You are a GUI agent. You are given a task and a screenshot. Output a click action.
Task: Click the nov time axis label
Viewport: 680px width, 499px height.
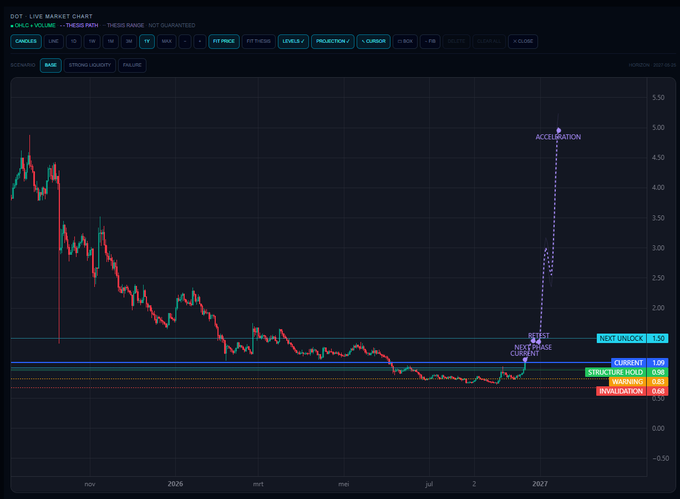pos(90,484)
